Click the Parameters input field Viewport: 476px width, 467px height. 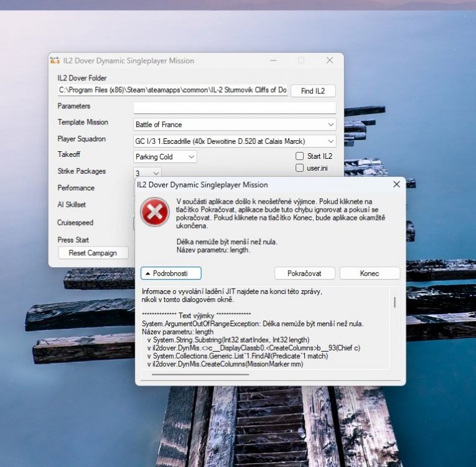click(x=235, y=108)
